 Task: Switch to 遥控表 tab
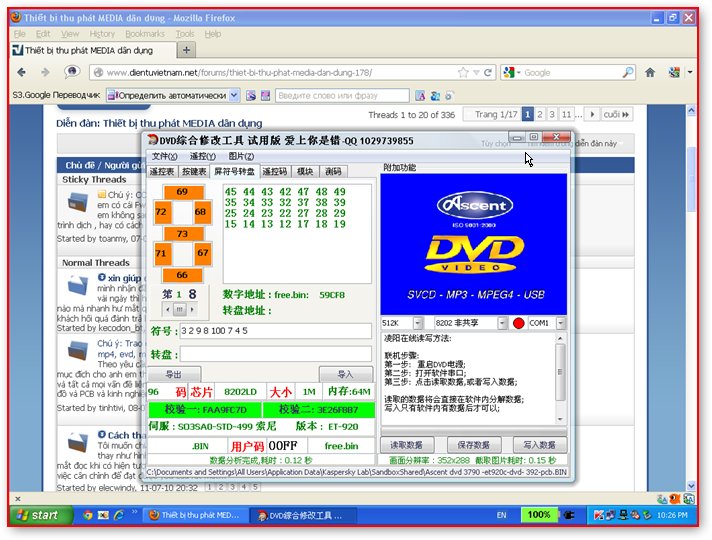(x=162, y=172)
